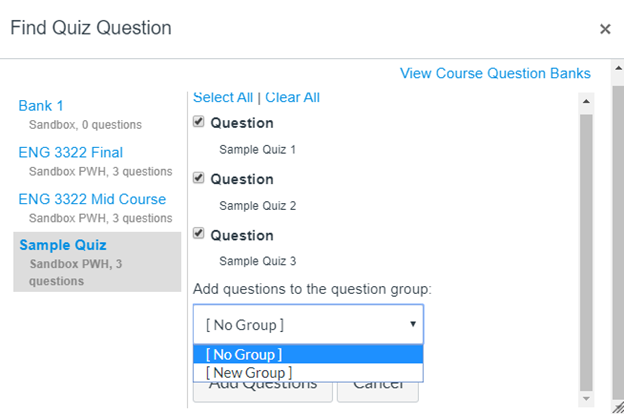
Task: Open the Bank 1 question bank
Action: (x=41, y=106)
